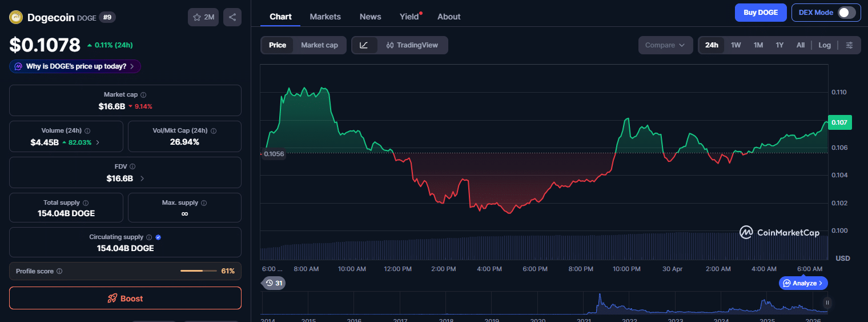Click the #9 rank badge
Image resolution: width=868 pixels, height=322 pixels.
pos(107,17)
